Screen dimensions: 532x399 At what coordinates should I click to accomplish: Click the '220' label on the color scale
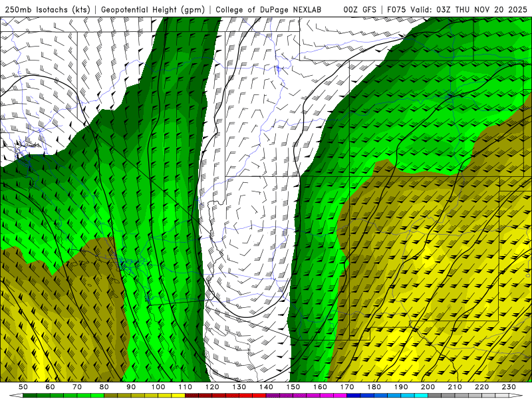point(481,387)
